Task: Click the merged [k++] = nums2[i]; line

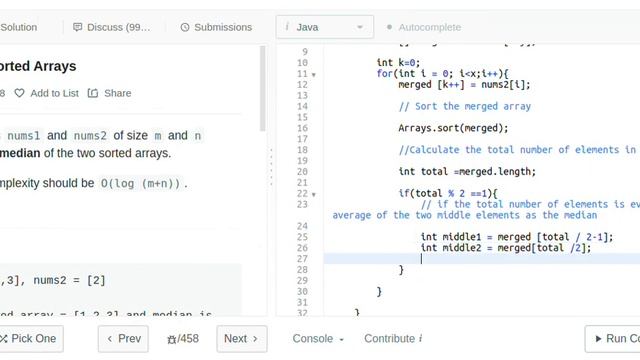Action: (464, 84)
